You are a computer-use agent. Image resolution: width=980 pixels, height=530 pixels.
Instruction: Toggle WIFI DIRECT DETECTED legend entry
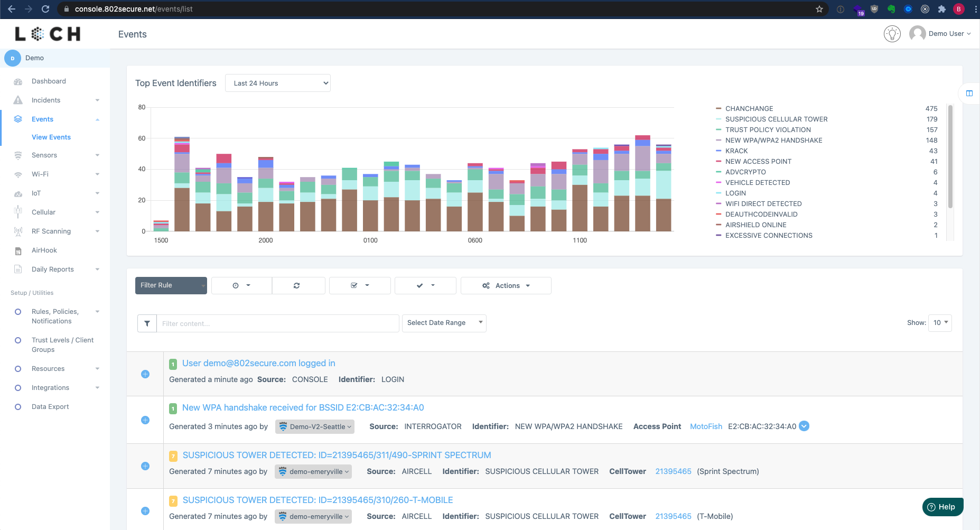coord(763,203)
